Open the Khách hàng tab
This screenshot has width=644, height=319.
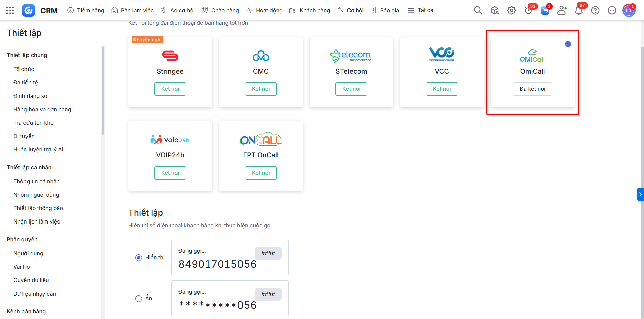310,10
